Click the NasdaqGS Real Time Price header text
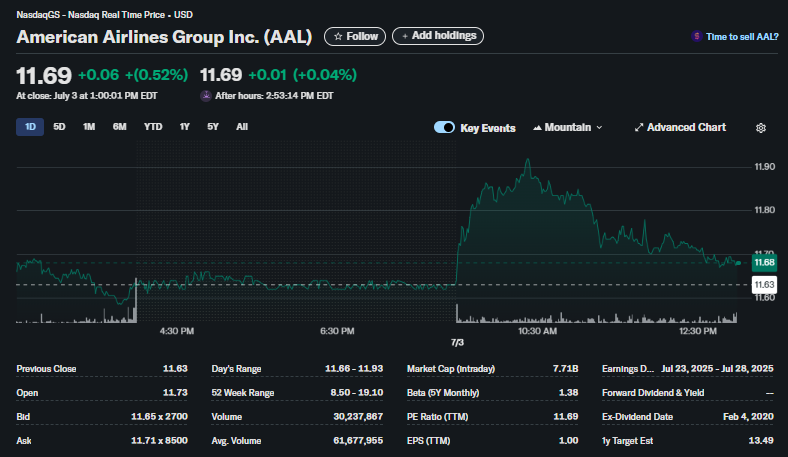This screenshot has width=788, height=457. (x=105, y=15)
